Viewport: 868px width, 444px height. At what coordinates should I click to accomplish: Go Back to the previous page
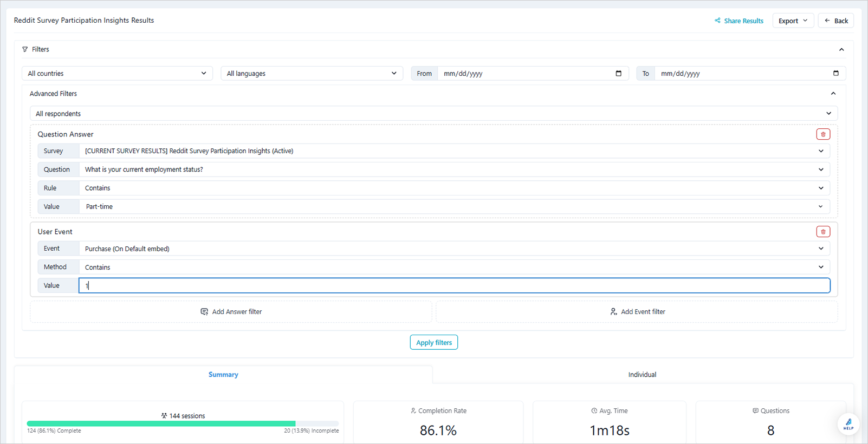836,21
